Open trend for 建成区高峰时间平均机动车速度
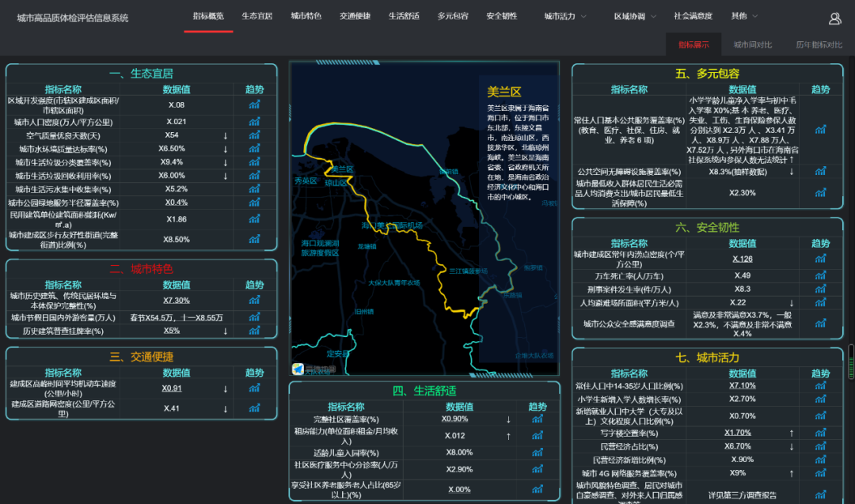Image resolution: width=855 pixels, height=504 pixels. point(254,388)
